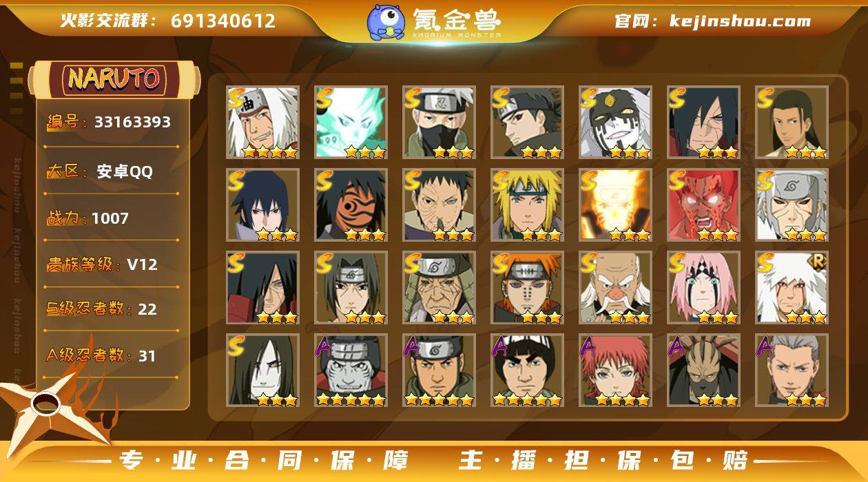Choose the orange-haired Pain portrait
The height and width of the screenshot is (482, 868).
[528, 287]
